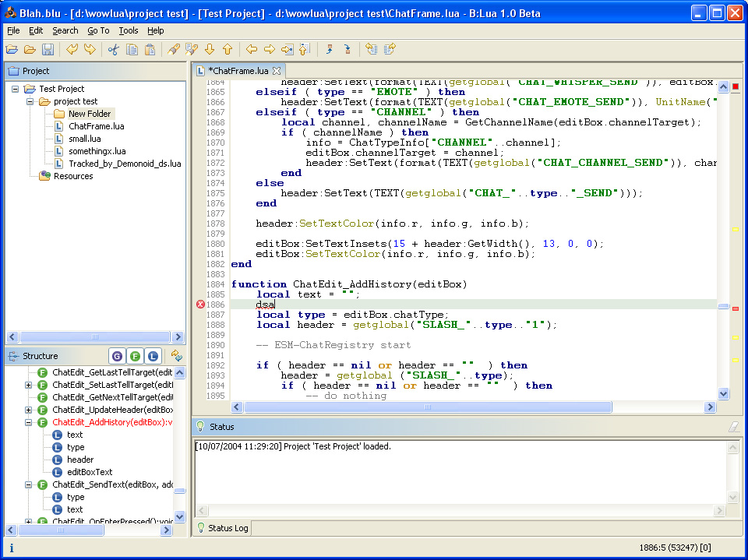Screen dimensions: 748x560
Task: Click the clear Status log eraser icon
Action: coord(732,427)
